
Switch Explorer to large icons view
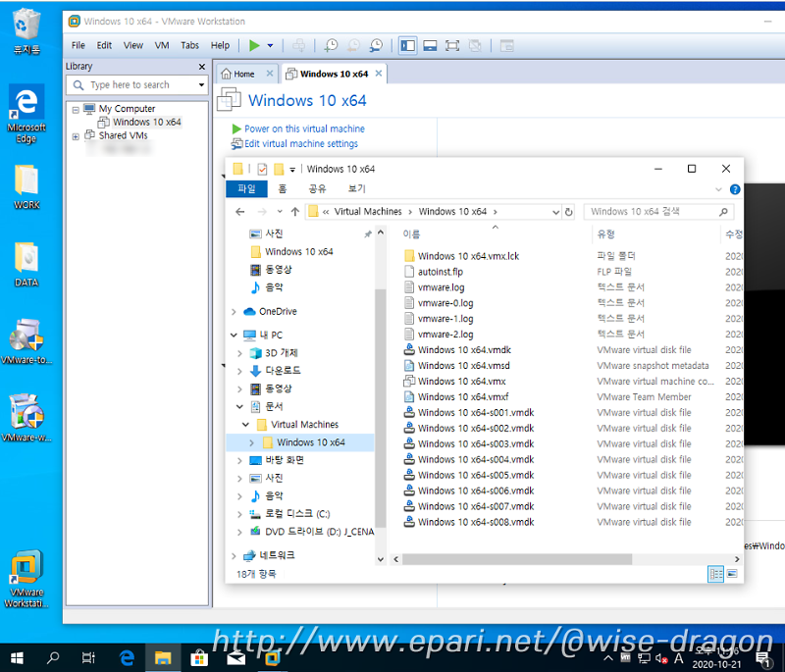click(732, 574)
